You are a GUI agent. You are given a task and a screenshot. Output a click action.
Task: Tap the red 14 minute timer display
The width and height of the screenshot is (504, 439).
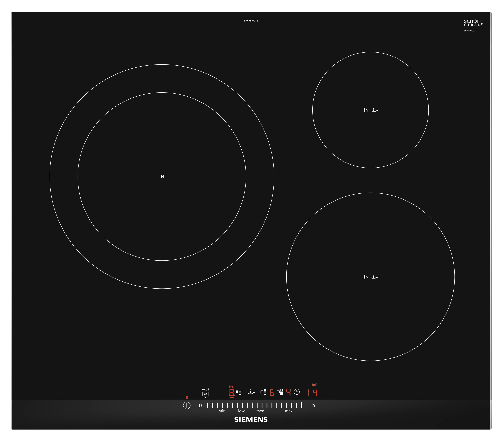click(x=312, y=393)
